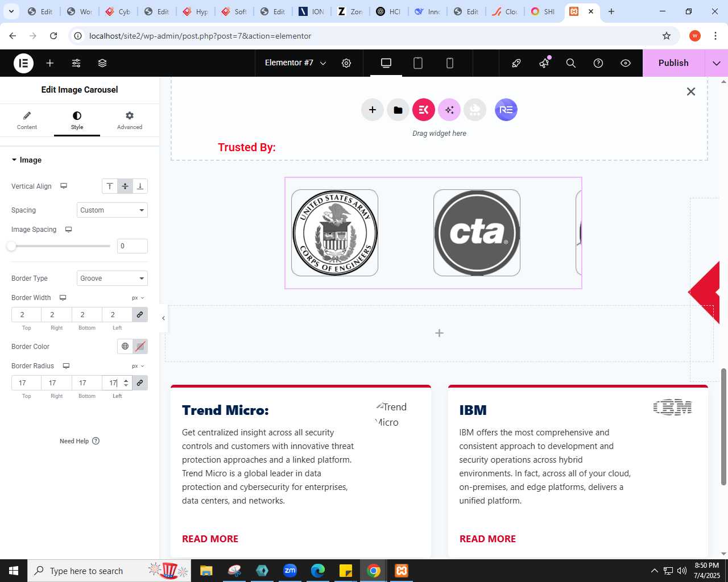This screenshot has width=728, height=582.
Task: Open IBM READ MORE link
Action: click(487, 539)
